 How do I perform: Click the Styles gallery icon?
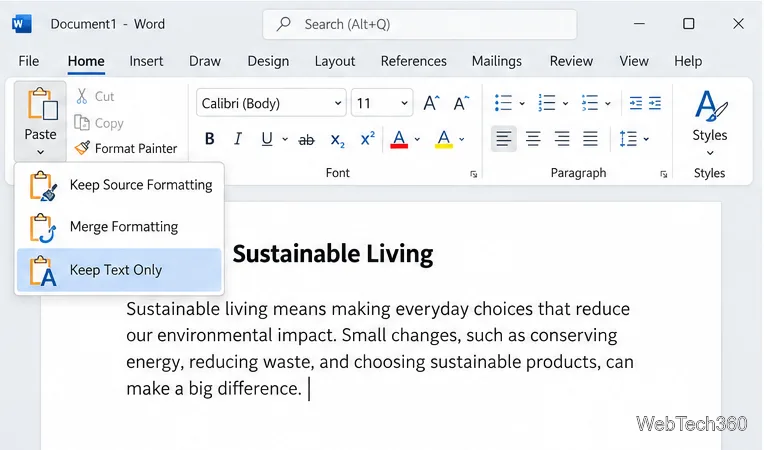pos(710,106)
